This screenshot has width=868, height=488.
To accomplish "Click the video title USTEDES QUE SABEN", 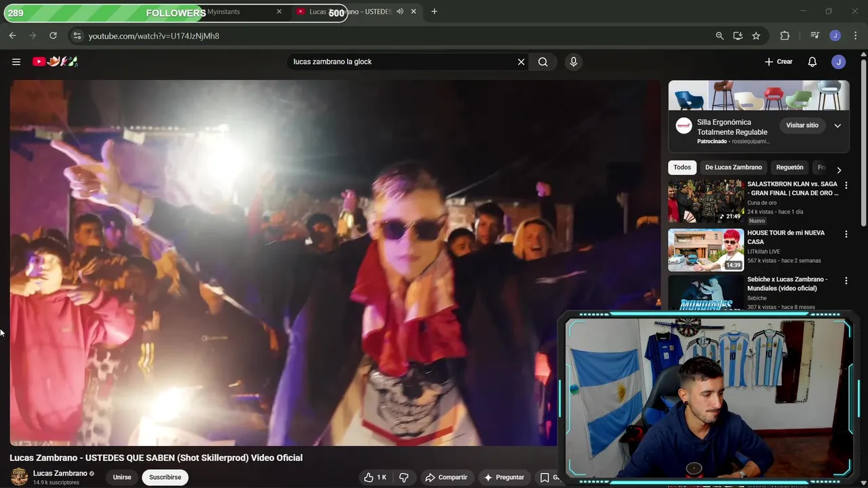I will pyautogui.click(x=156, y=457).
